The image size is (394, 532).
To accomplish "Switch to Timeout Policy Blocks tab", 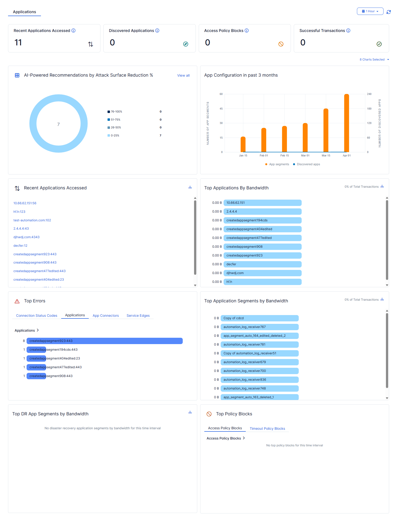I will click(267, 429).
